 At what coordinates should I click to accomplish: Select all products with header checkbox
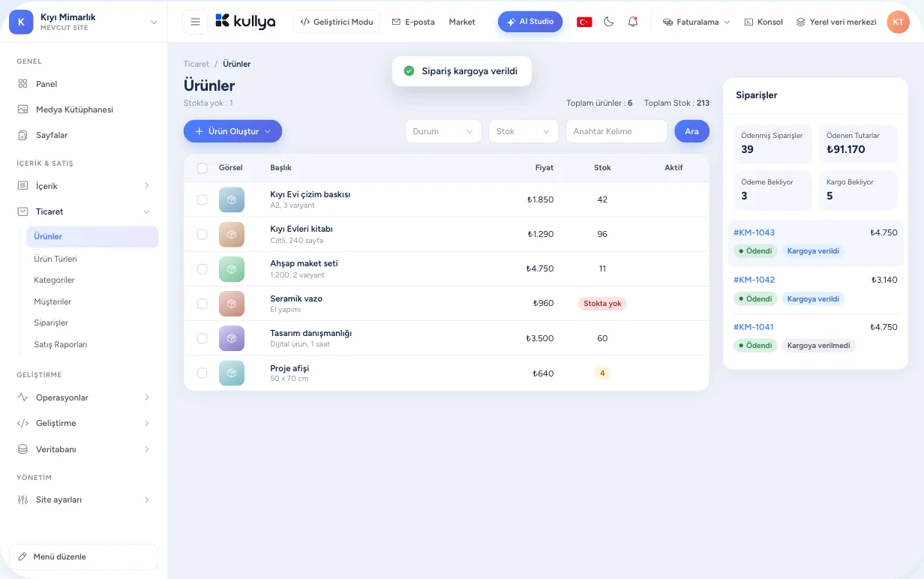[x=202, y=168]
